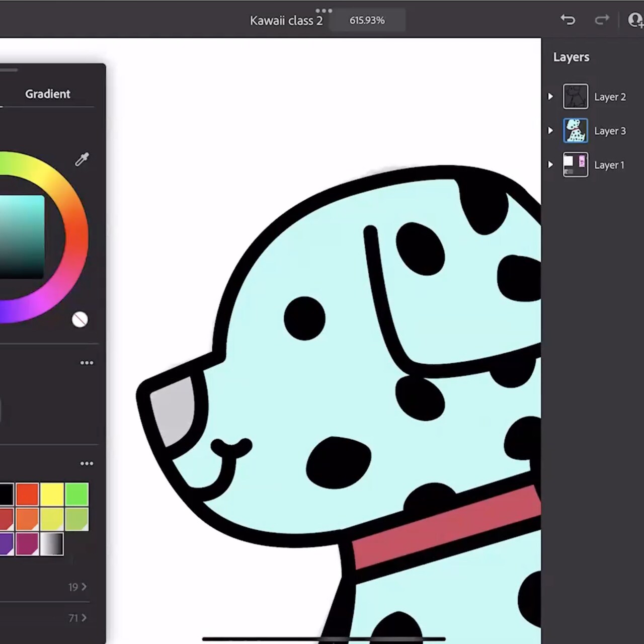Image resolution: width=644 pixels, height=644 pixels.
Task: Choose the Layer 2 name label
Action: click(x=610, y=97)
